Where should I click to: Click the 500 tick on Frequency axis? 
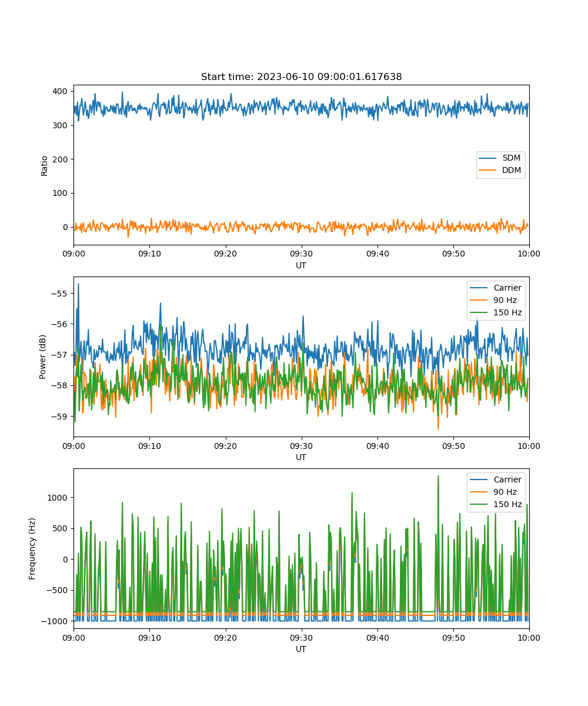point(61,528)
